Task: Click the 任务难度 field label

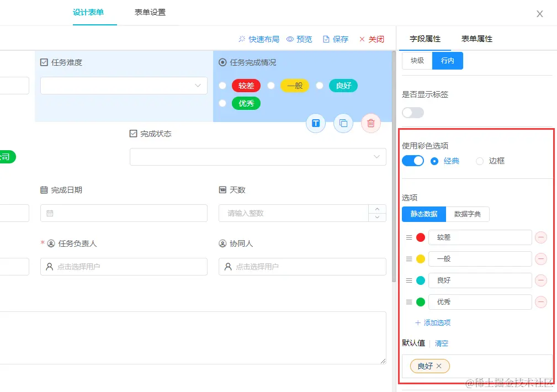Action: point(66,62)
